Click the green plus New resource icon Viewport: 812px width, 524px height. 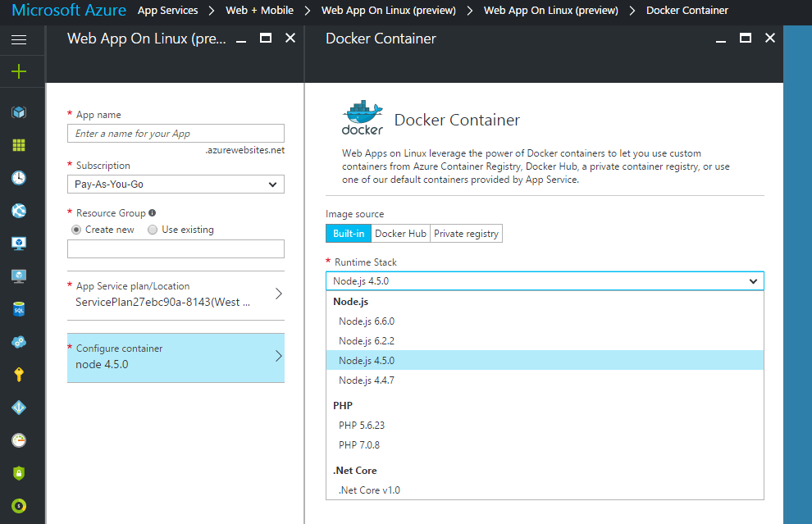pos(19,71)
